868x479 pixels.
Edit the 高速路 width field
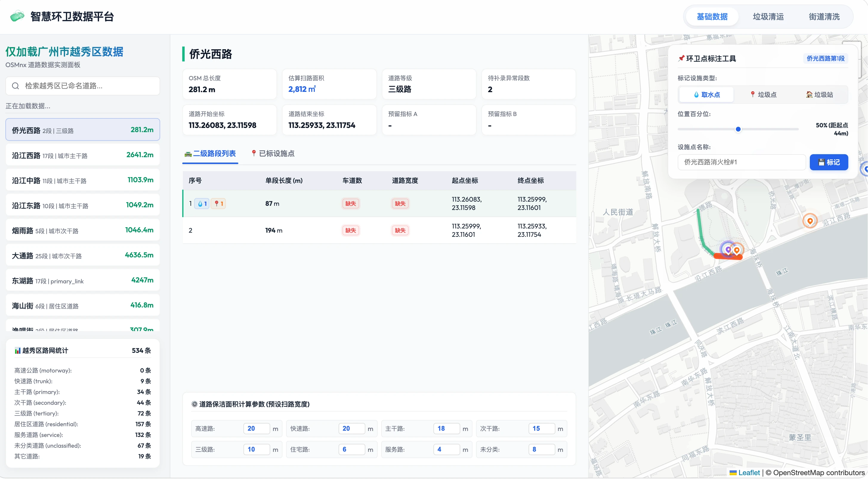(257, 429)
